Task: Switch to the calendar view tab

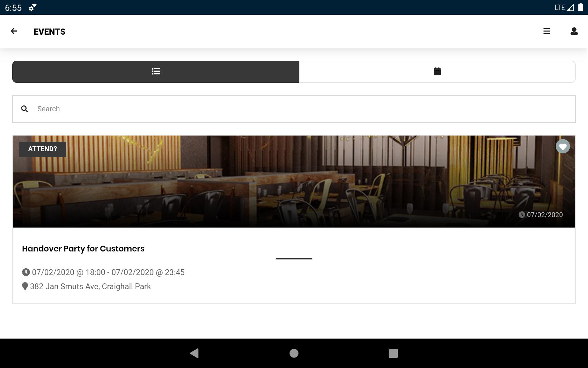Action: (437, 72)
